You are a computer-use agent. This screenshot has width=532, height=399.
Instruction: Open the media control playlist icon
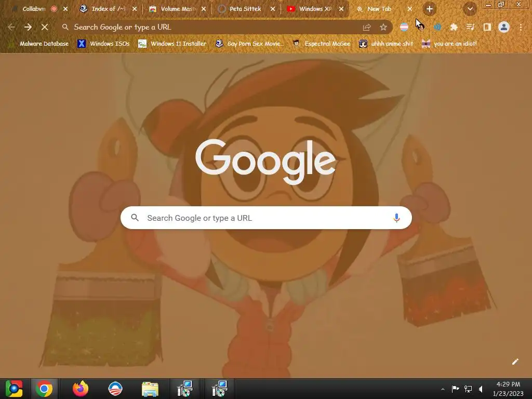click(470, 27)
